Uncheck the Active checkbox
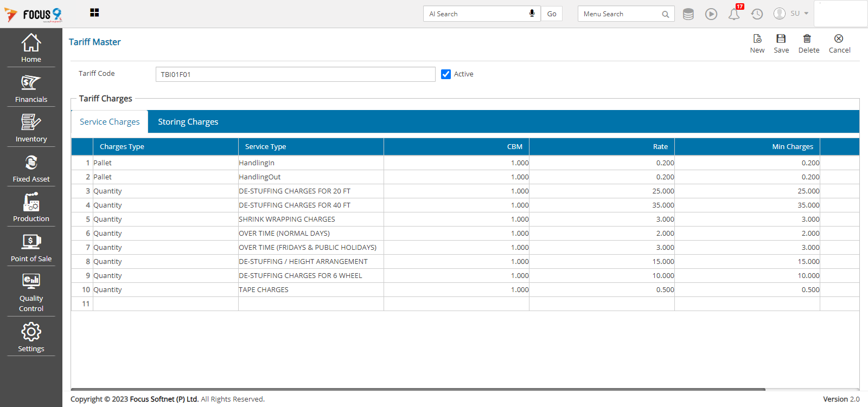 click(x=446, y=74)
